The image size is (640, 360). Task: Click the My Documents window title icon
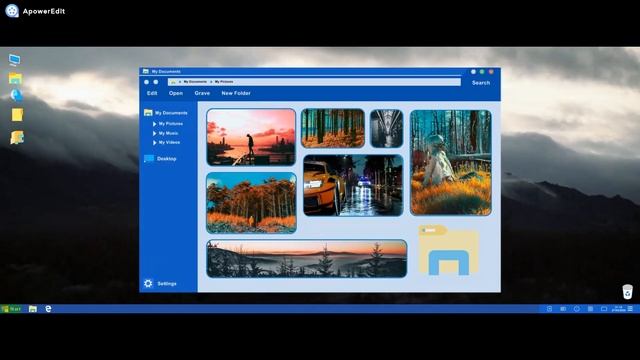(x=146, y=71)
